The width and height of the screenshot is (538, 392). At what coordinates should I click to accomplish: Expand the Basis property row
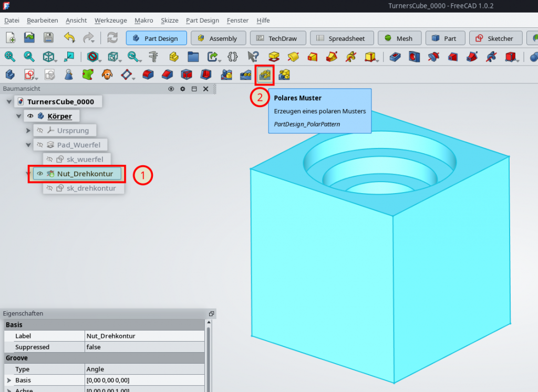coord(7,380)
